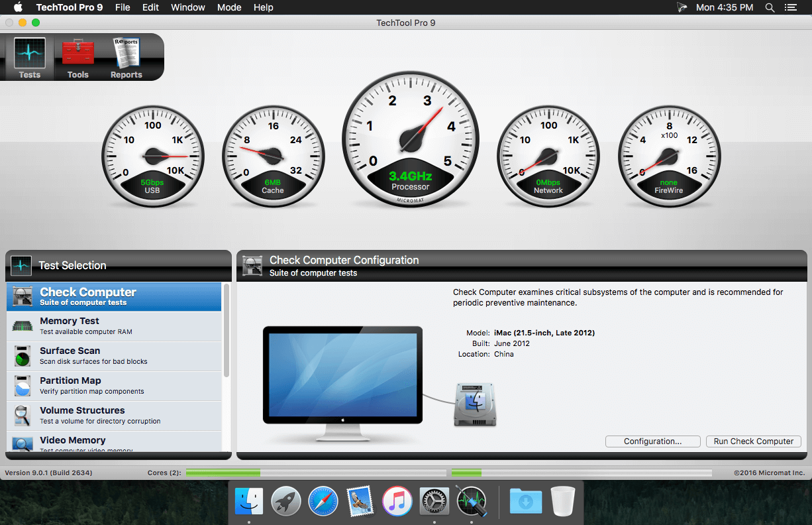812x525 pixels.
Task: Click the second core usage bar
Action: [582, 473]
